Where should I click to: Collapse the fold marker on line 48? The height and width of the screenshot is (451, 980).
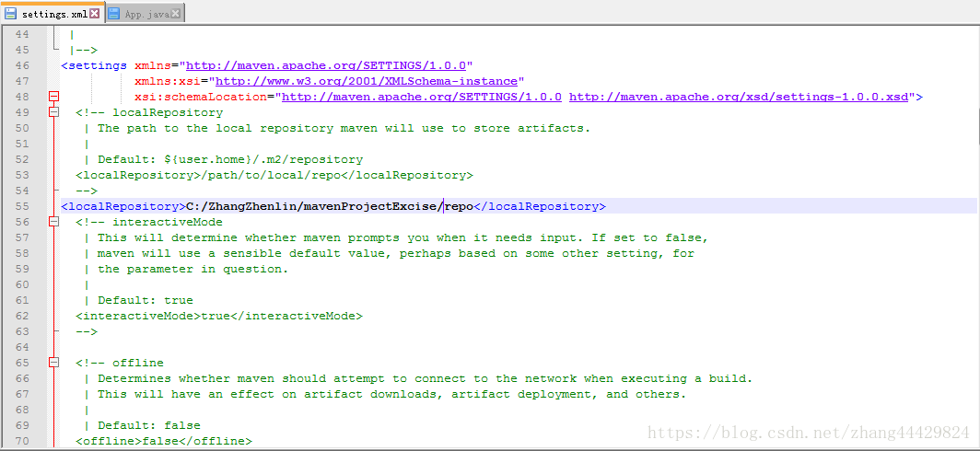click(x=53, y=97)
